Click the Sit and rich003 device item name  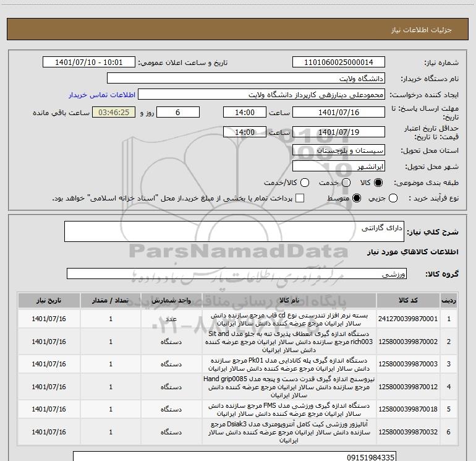click(x=289, y=342)
